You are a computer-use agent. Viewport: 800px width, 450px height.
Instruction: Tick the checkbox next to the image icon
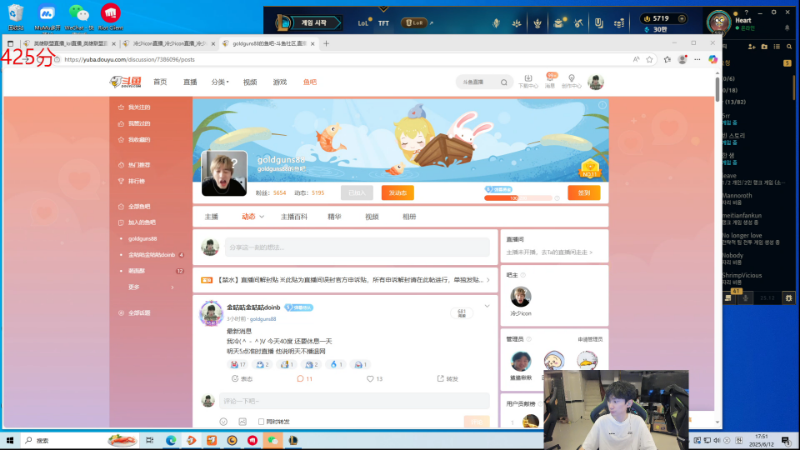click(261, 421)
